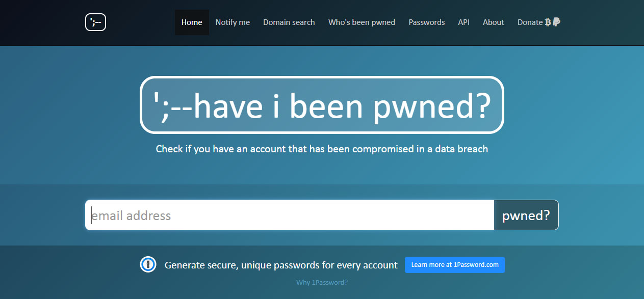Go to Domain search in navigation
The image size is (644, 299).
tap(289, 22)
